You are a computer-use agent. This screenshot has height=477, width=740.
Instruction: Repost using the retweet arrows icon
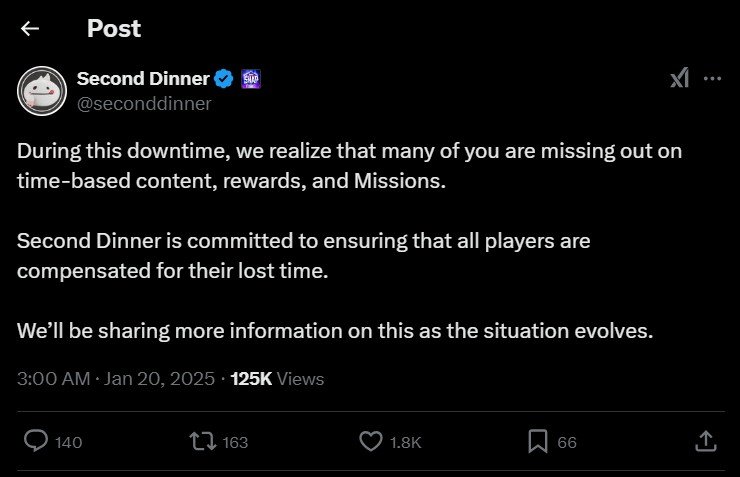coord(203,442)
